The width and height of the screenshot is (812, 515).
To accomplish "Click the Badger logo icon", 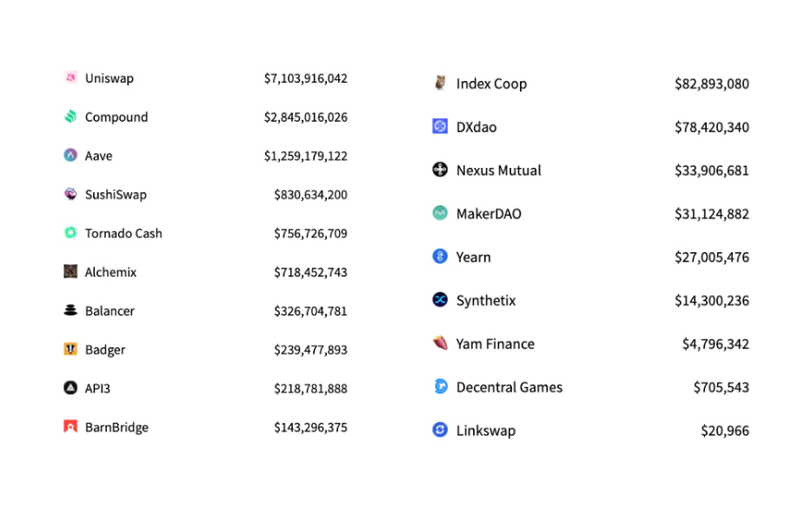I will click(x=70, y=350).
